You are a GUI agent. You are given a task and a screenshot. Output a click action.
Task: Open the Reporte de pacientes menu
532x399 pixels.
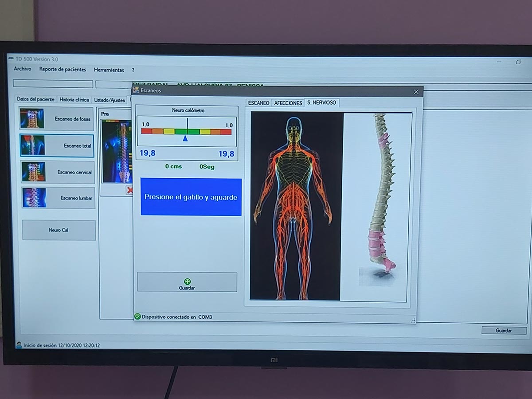click(63, 70)
